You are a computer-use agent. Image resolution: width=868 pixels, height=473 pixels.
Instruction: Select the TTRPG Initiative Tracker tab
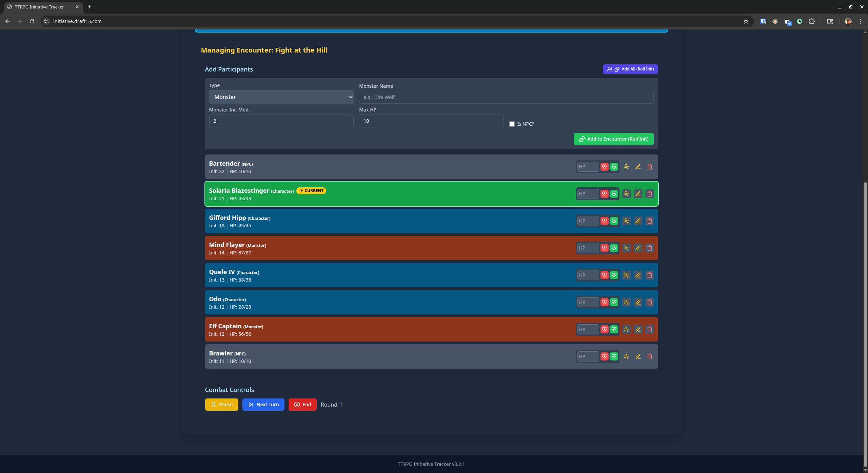coord(39,7)
